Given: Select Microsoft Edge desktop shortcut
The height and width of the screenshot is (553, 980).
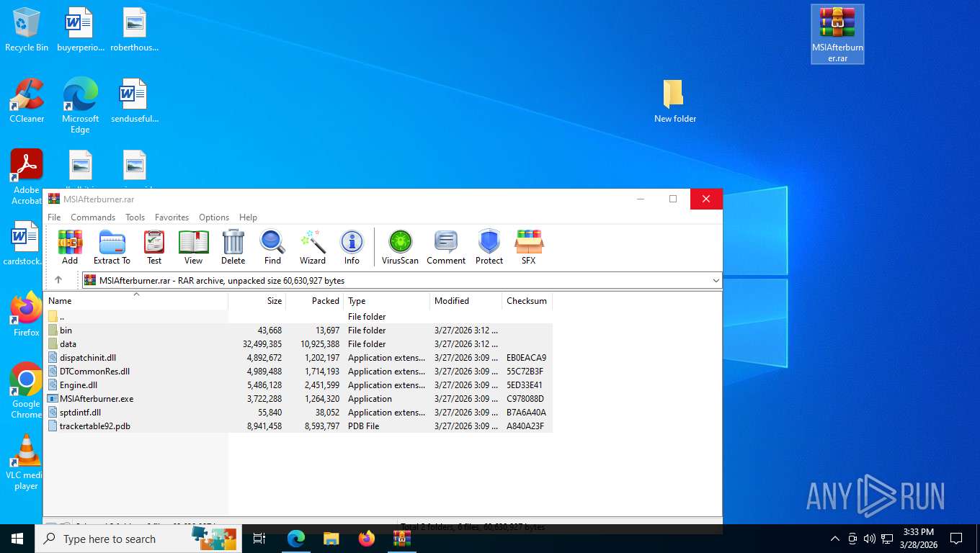Looking at the screenshot, I should [x=80, y=106].
